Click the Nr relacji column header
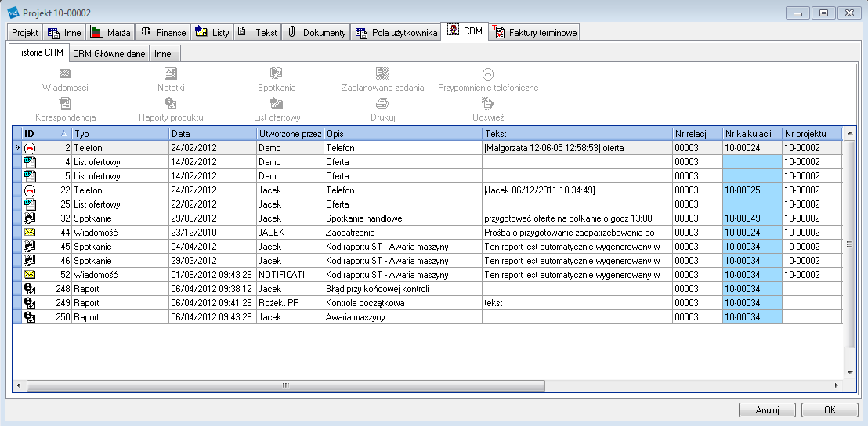The image size is (868, 426). [x=697, y=134]
